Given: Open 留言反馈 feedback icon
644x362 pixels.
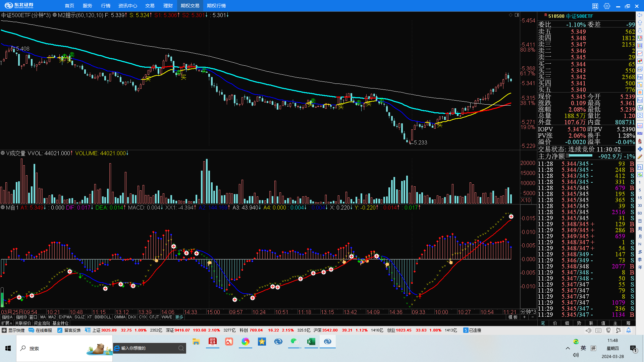Looking at the screenshot, I should (60, 330).
